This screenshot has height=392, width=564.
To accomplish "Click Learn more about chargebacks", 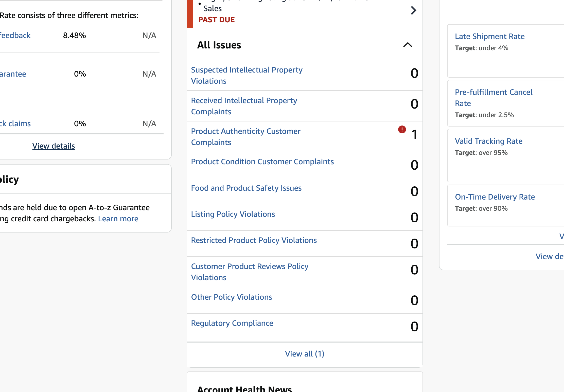I will pos(118,219).
